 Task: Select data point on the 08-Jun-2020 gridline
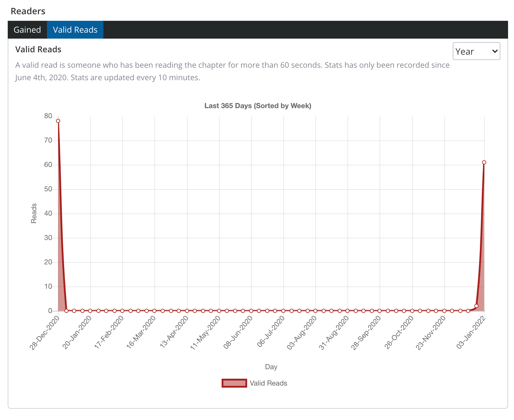pos(251,311)
